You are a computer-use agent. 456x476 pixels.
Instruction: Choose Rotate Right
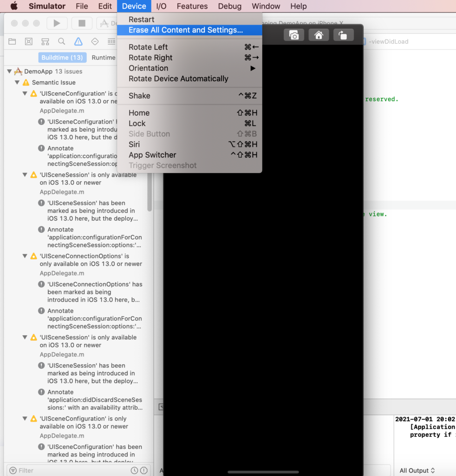click(x=189, y=58)
